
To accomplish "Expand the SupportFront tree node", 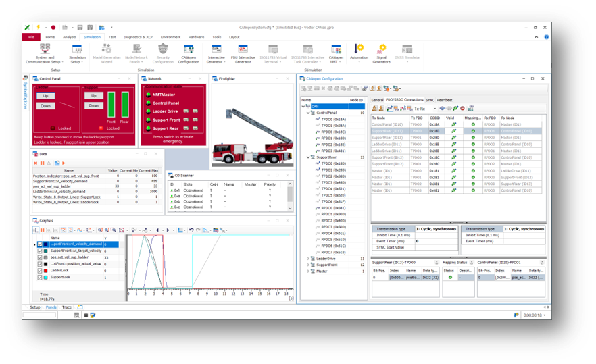I will tap(308, 265).
